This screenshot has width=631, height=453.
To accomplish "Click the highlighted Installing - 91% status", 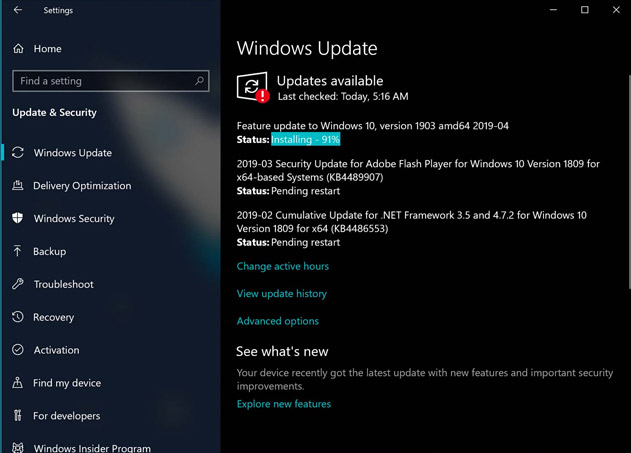I will click(305, 139).
